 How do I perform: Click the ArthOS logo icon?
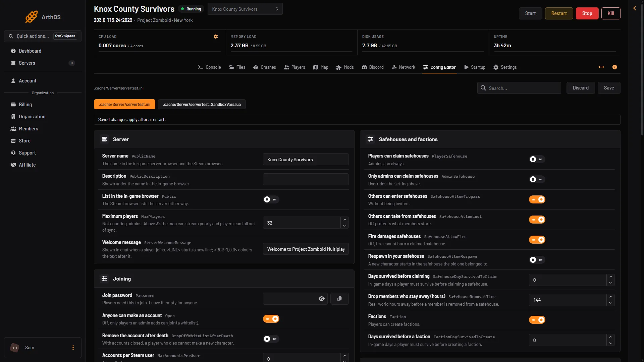pyautogui.click(x=32, y=17)
